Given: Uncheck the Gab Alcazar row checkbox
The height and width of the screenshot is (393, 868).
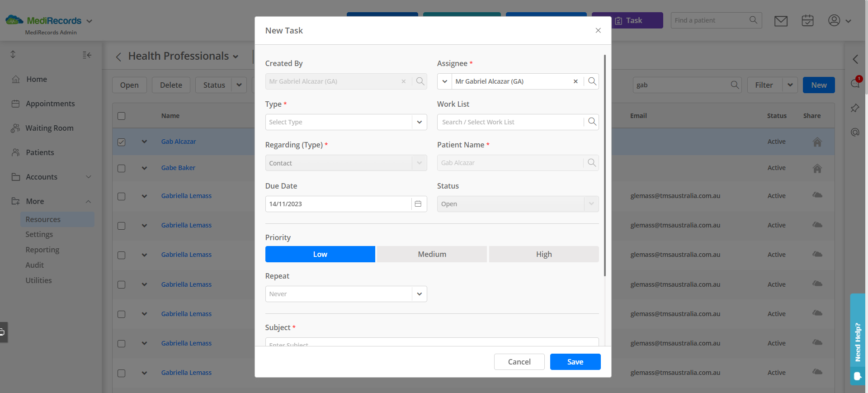Looking at the screenshot, I should coord(121,142).
